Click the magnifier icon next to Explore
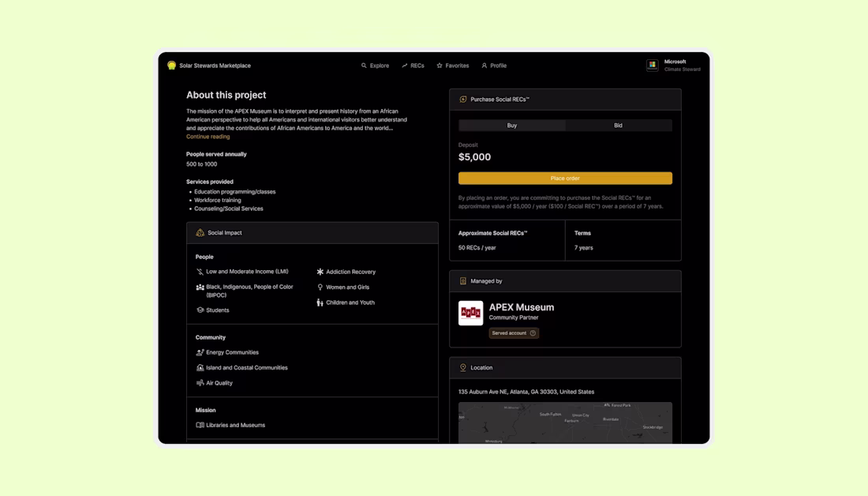Viewport: 868px width, 496px height. (x=362, y=66)
